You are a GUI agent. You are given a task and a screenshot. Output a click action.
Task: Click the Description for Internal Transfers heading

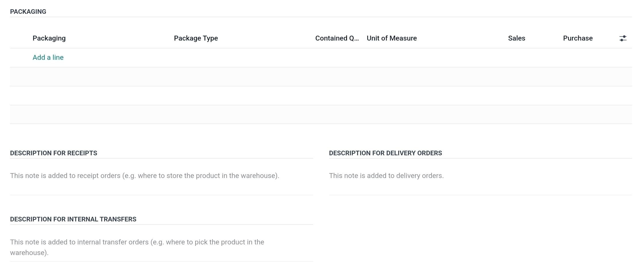tap(73, 219)
